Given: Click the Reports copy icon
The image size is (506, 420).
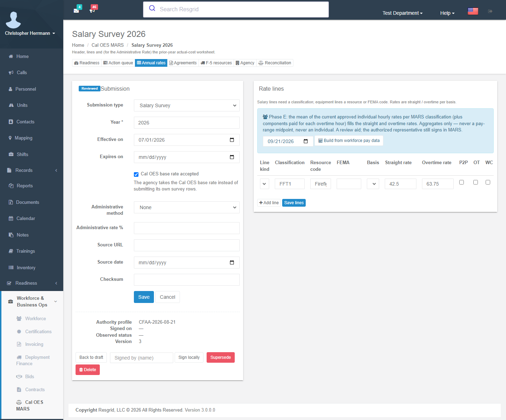Looking at the screenshot, I should point(11,186).
